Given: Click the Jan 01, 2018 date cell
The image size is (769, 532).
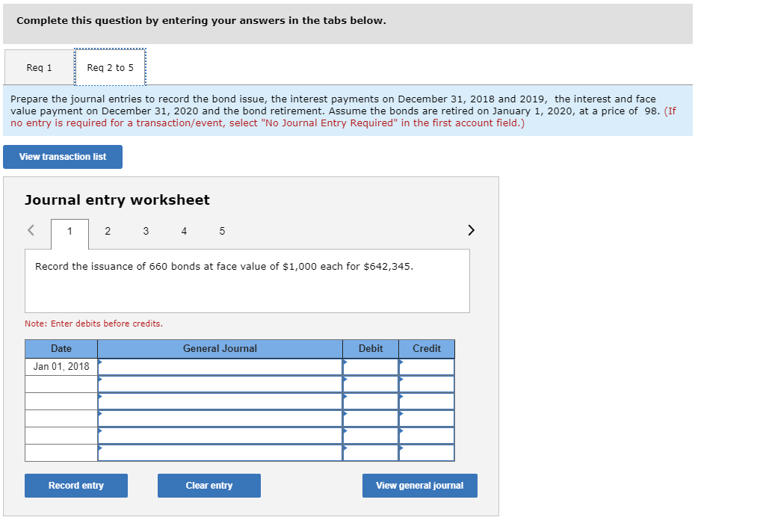Looking at the screenshot, I should pyautogui.click(x=61, y=367).
